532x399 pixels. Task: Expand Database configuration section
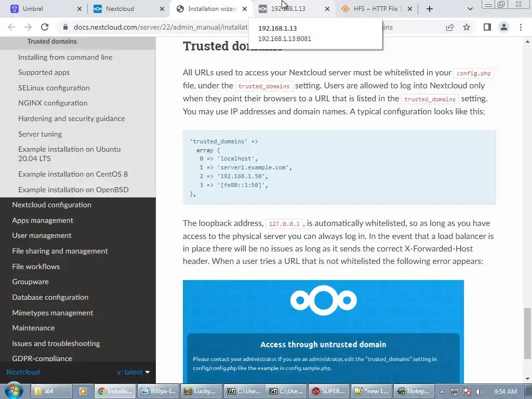[x=50, y=297]
